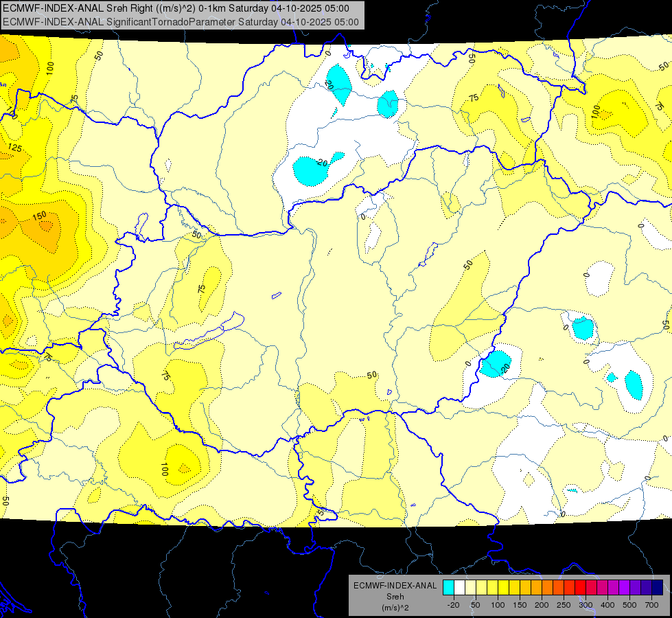Select the white swatch in the legend
This screenshot has height=618, width=672.
point(459,588)
